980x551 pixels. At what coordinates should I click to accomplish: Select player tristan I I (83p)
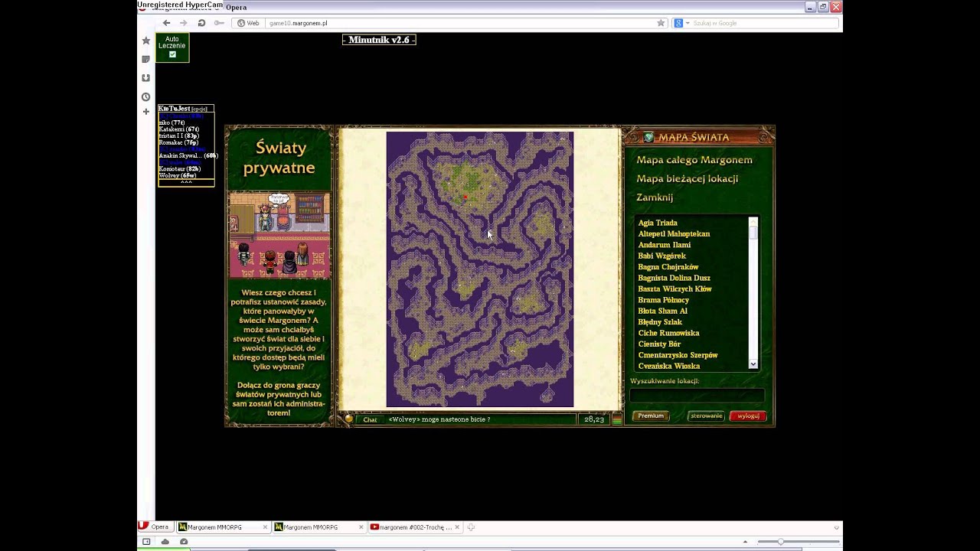tap(178, 136)
